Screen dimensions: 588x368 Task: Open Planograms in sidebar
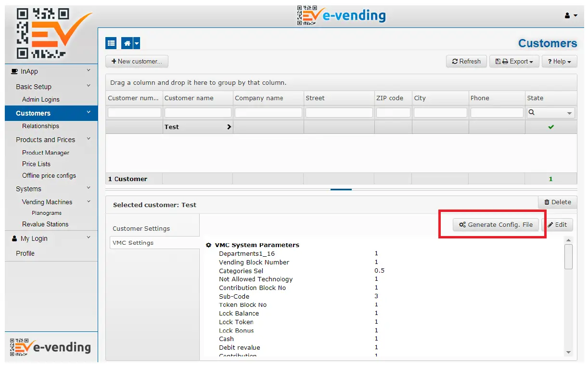click(47, 213)
